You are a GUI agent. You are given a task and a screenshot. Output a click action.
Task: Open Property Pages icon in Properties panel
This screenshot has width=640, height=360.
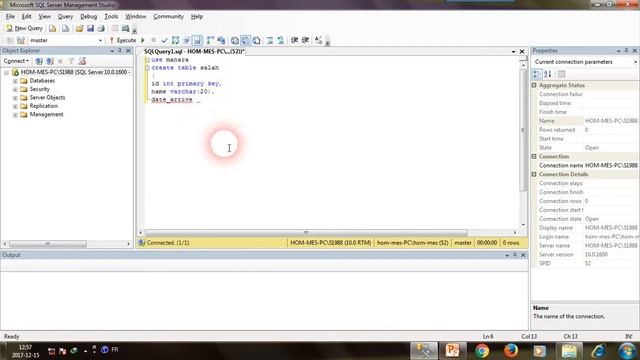[562, 74]
